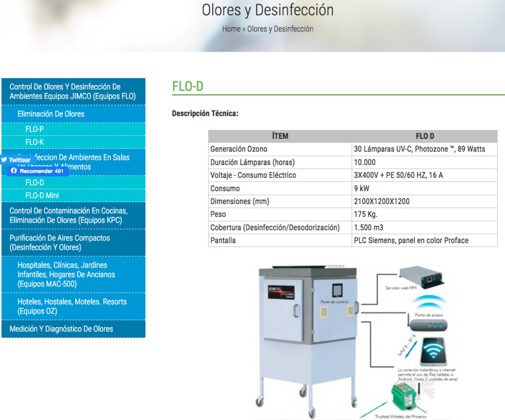Click the Punto de acceso router icon

coord(427,324)
